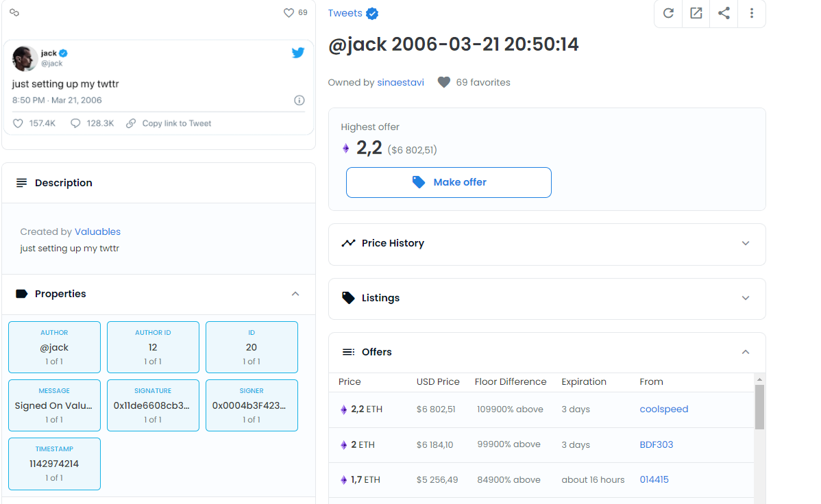Open the Tweets collection link
Viewport: 821px width, 504px height.
345,13
